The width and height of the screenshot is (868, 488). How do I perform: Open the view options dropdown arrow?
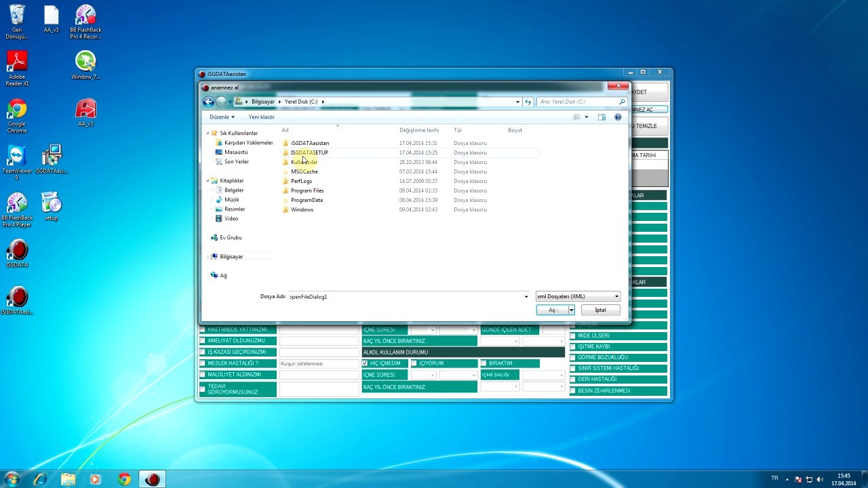(587, 117)
